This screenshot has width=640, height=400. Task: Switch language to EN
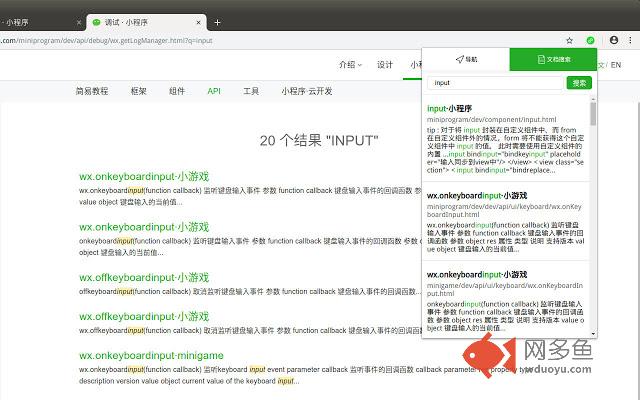(616, 65)
